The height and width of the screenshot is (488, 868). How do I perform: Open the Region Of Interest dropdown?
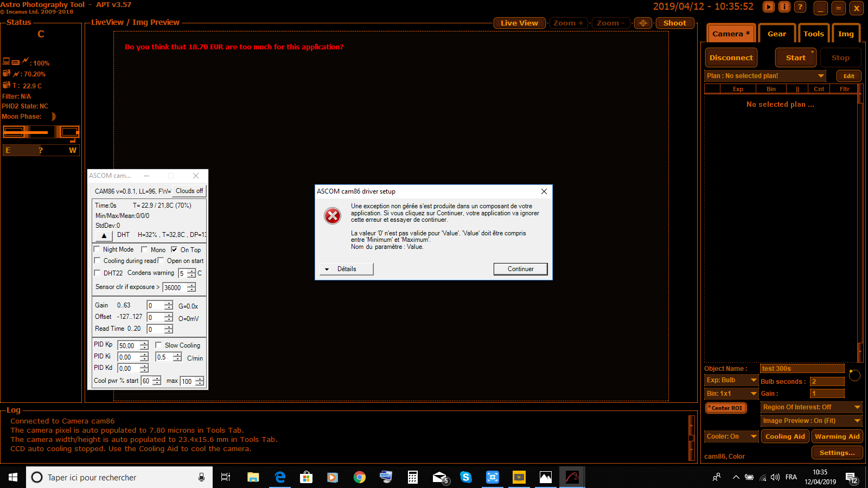click(x=812, y=407)
